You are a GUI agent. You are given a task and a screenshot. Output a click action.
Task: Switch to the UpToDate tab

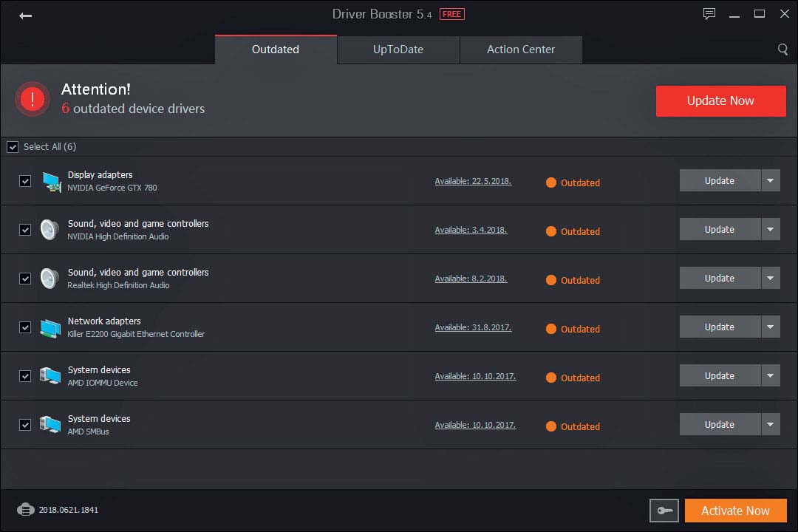click(x=398, y=50)
